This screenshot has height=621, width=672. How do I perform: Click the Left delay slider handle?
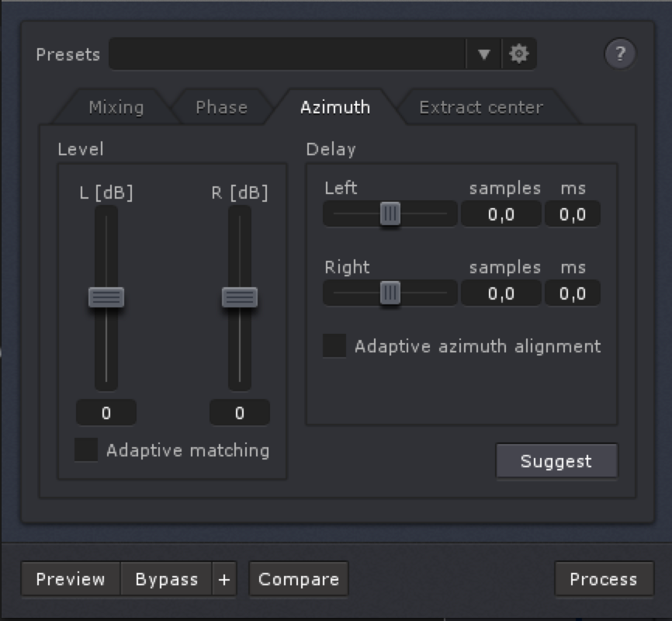coord(390,212)
